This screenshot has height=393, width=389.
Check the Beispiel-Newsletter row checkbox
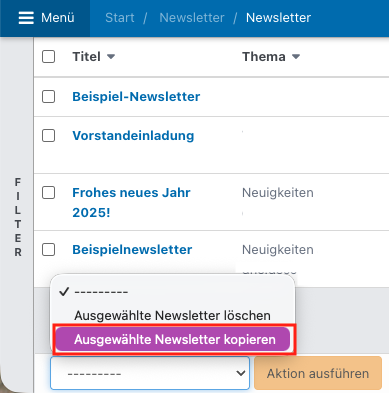point(49,97)
